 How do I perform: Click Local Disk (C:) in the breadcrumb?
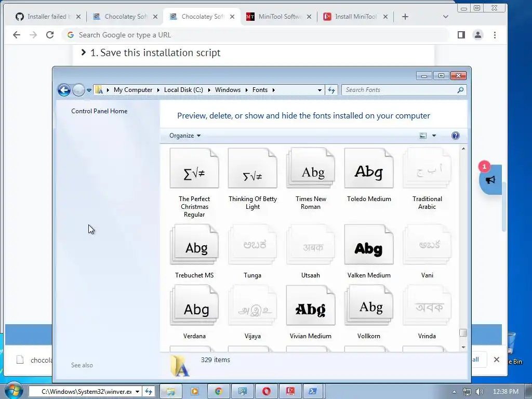tap(183, 90)
